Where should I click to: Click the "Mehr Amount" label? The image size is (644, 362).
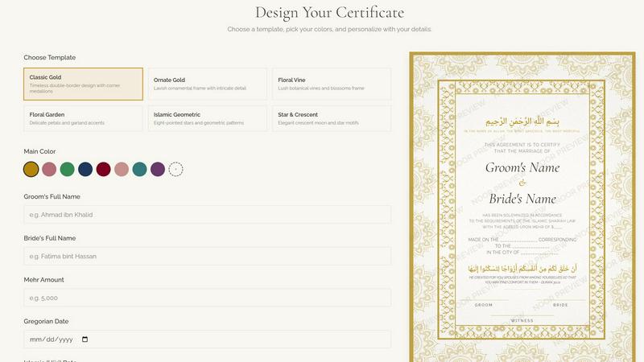44,280
